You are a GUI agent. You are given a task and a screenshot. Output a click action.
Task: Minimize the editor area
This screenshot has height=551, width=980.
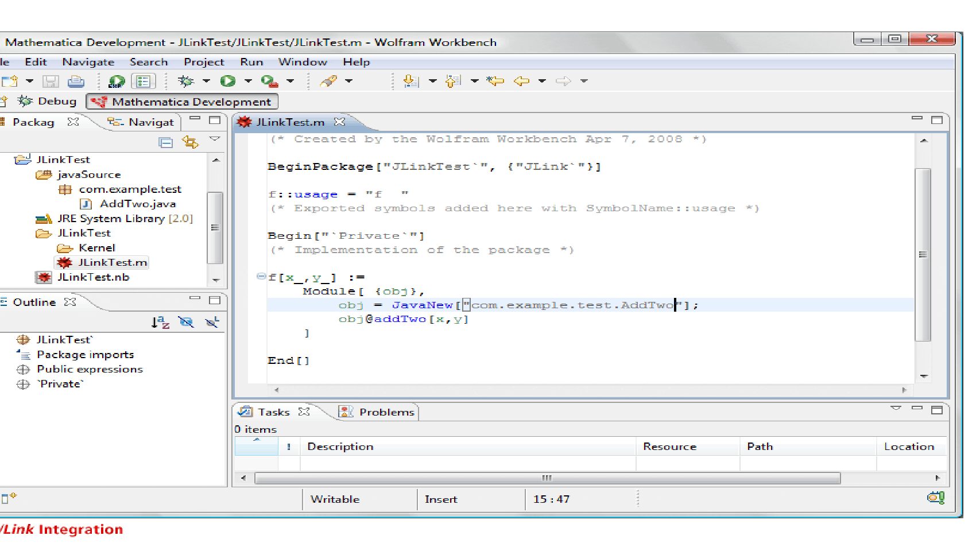917,118
